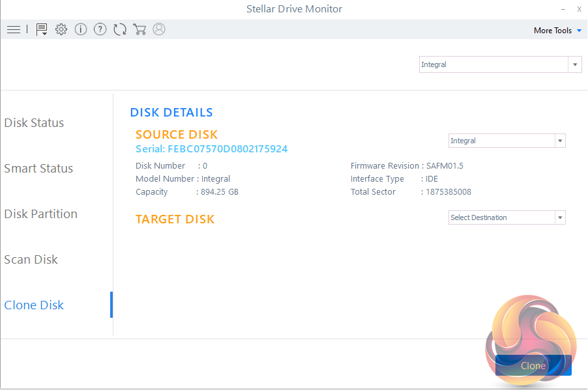Expand the source disk Integral combo box
Image resolution: width=588 pixels, height=390 pixels.
point(507,140)
